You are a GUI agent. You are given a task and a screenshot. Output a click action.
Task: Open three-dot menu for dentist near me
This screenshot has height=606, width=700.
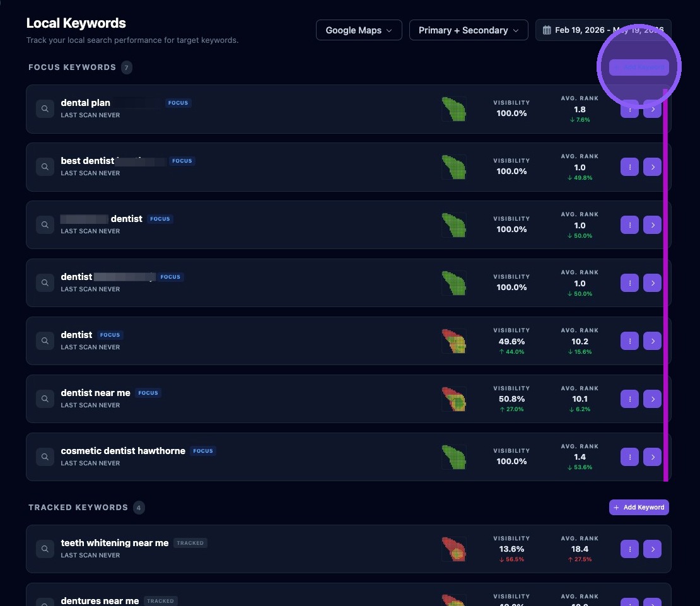coord(629,399)
